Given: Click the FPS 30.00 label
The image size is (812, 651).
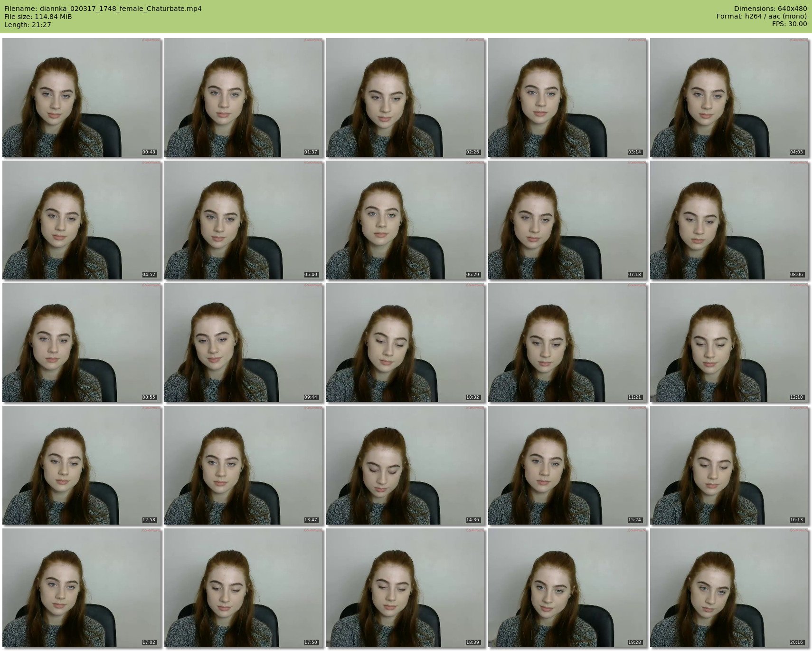Looking at the screenshot, I should pos(789,24).
